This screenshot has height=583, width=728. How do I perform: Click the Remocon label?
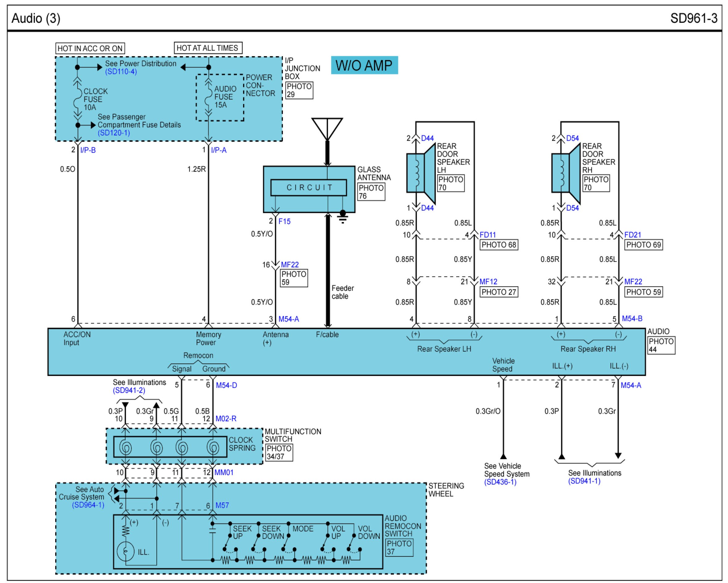198,355
